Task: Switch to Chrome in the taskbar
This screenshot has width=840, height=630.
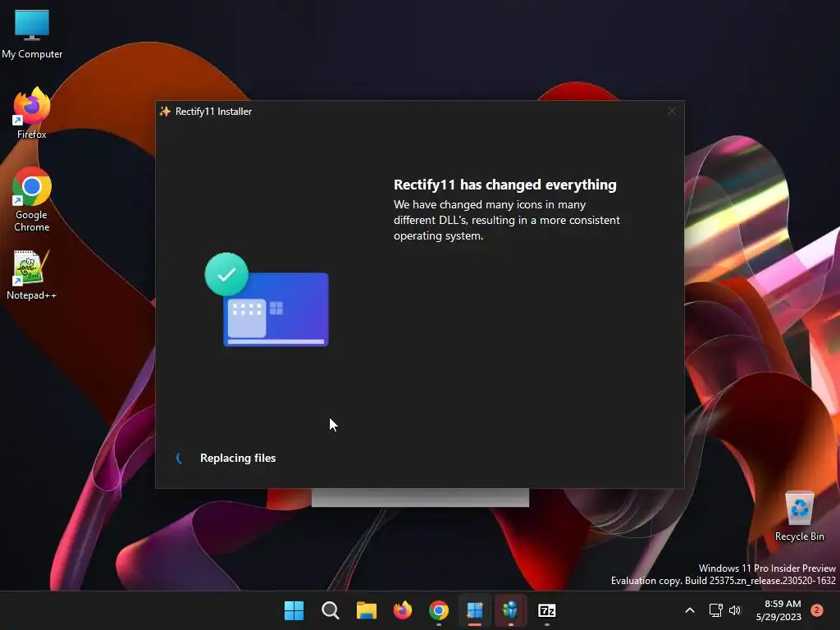Action: (439, 610)
